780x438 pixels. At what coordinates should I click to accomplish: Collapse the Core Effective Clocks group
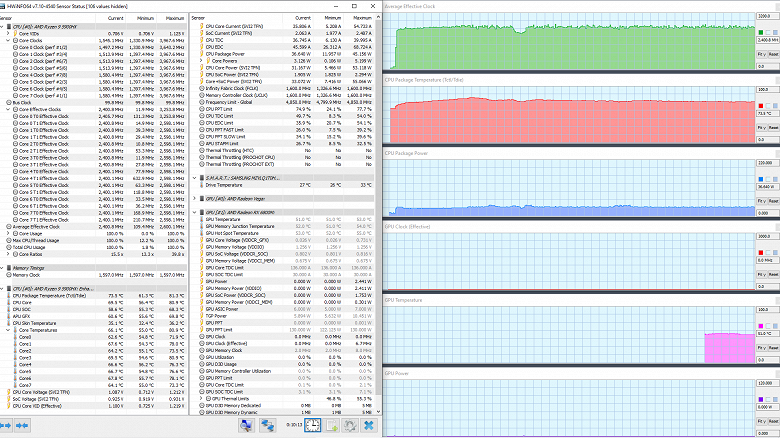(9, 109)
